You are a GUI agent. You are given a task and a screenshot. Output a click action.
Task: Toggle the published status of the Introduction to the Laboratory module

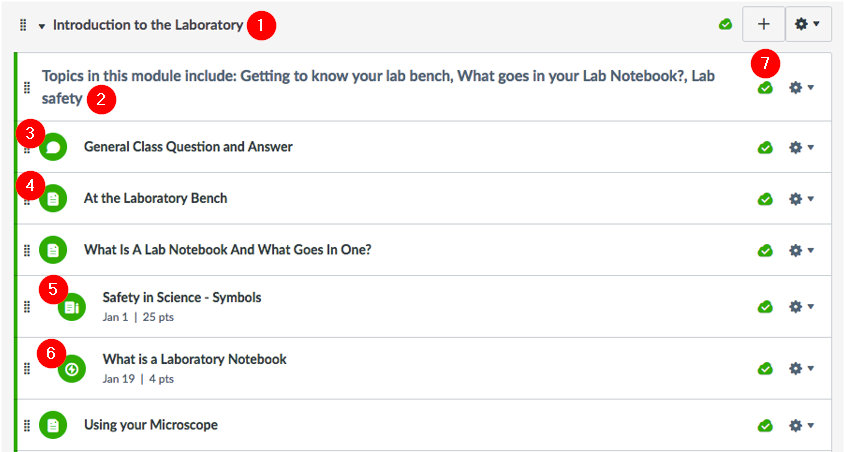pos(726,24)
